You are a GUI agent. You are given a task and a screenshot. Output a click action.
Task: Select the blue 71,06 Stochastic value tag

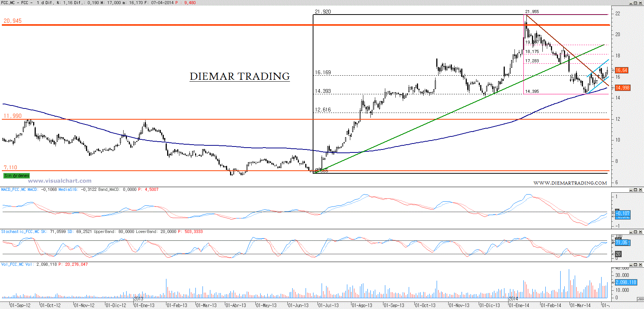pyautogui.click(x=622, y=242)
